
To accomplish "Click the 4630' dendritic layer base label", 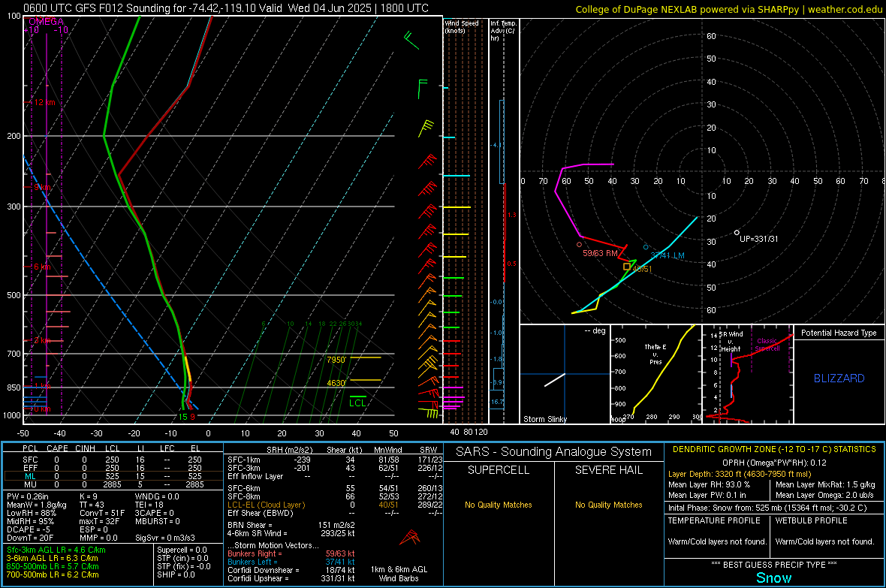I will pos(336,383).
